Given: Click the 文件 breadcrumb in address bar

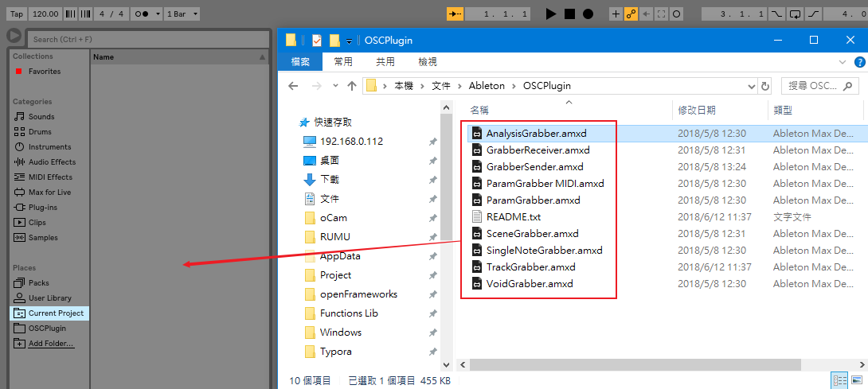Looking at the screenshot, I should pos(441,86).
